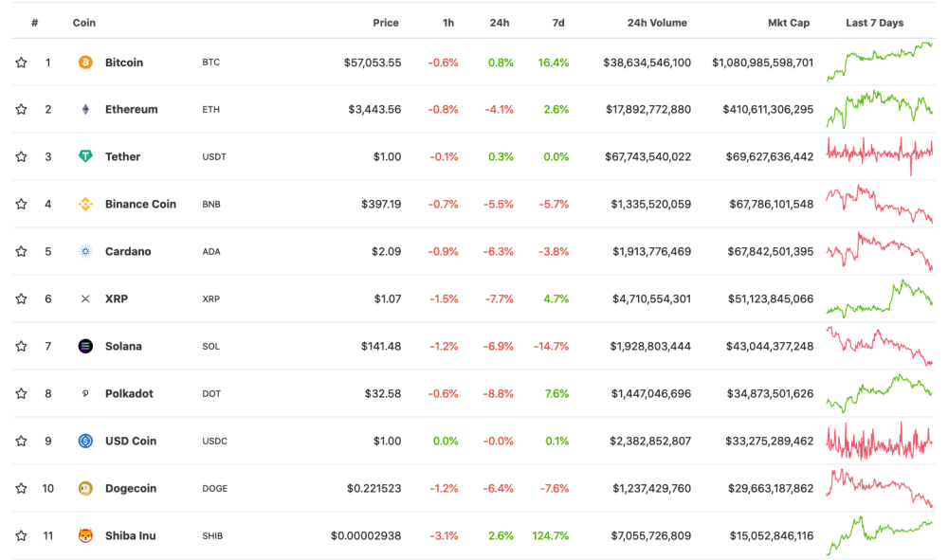Screen dimensions: 948x560
Task: Click the USDC ticker symbol
Action: pyautogui.click(x=214, y=441)
